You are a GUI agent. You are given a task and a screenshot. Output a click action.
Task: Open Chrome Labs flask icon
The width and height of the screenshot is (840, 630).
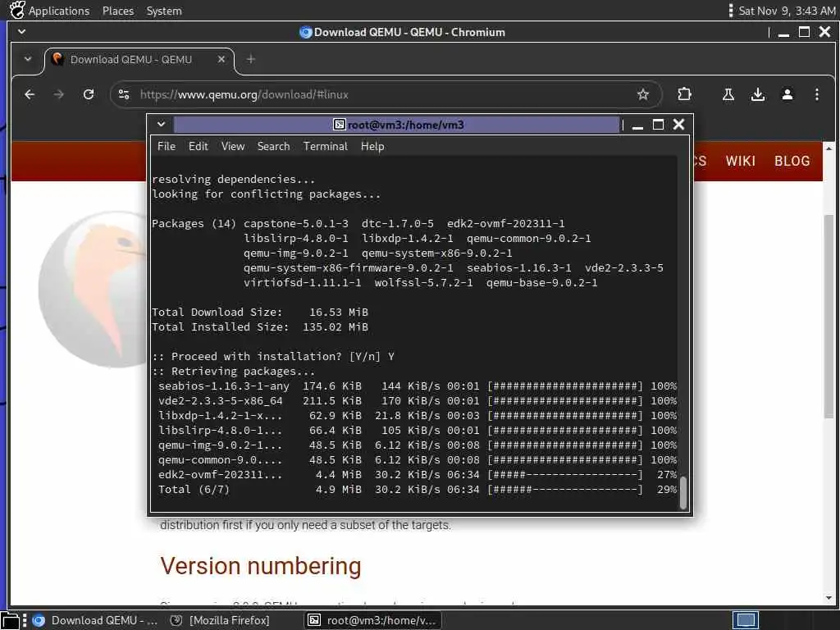point(728,95)
